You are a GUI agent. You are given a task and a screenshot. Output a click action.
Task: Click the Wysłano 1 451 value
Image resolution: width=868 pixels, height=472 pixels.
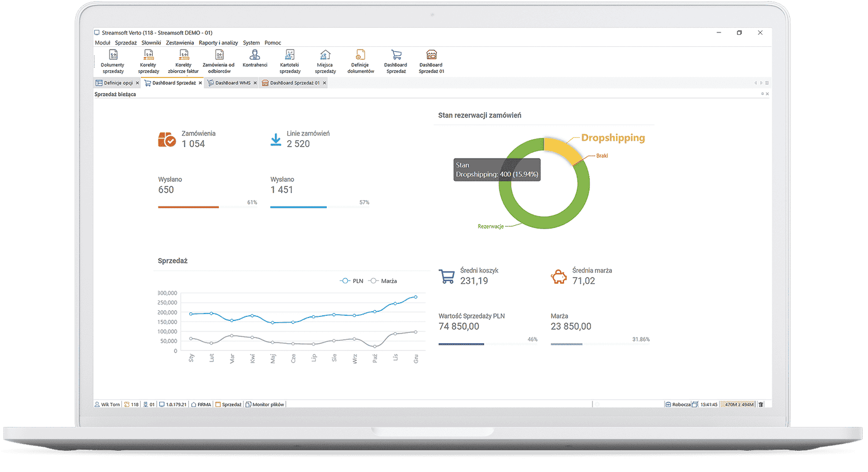click(282, 190)
